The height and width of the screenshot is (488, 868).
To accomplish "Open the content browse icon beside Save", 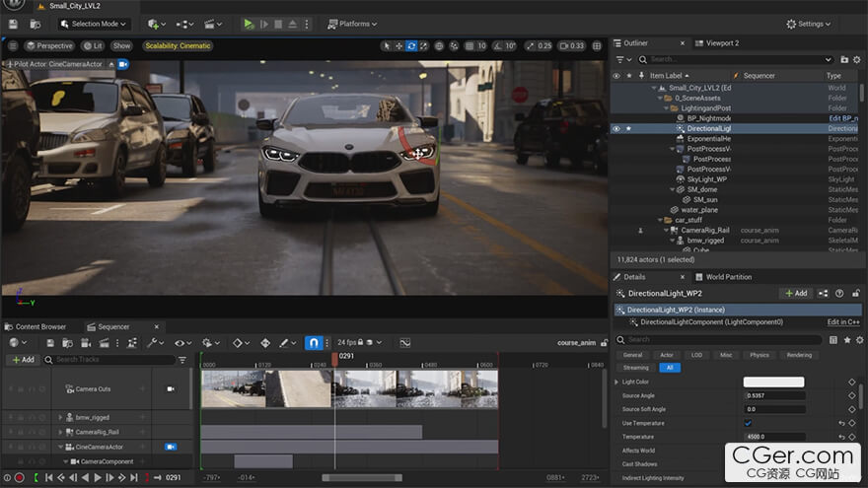I will [x=35, y=24].
